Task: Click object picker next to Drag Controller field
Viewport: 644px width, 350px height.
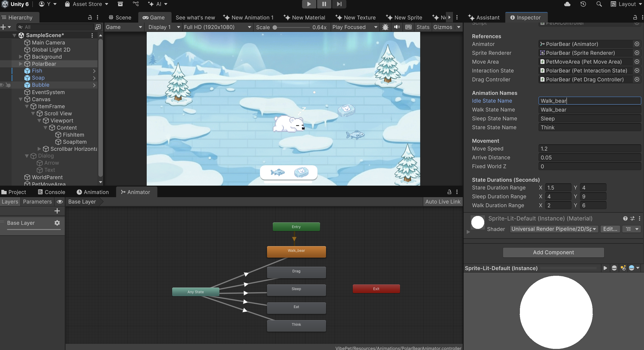Action: (x=637, y=79)
